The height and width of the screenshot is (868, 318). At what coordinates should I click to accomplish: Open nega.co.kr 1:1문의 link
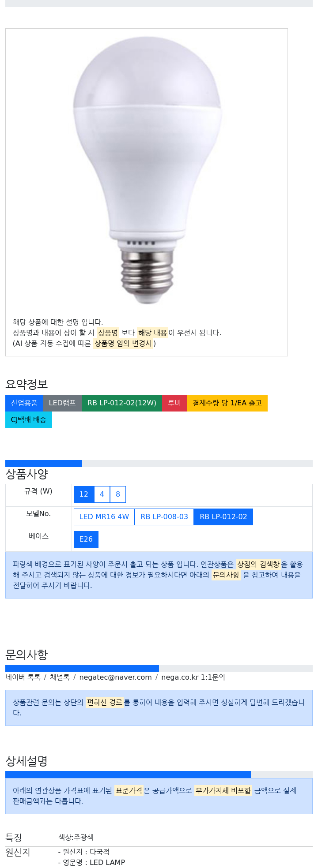click(x=193, y=677)
